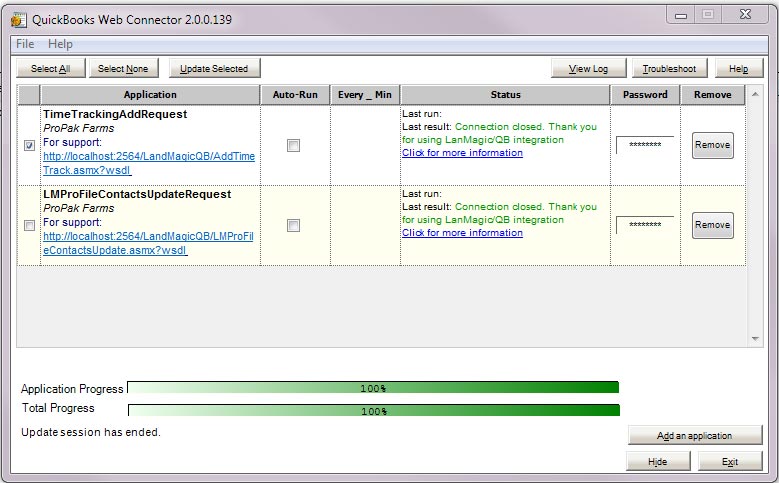This screenshot has height=483, width=779.
Task: Click the Application Progress bar
Action: coord(373,388)
